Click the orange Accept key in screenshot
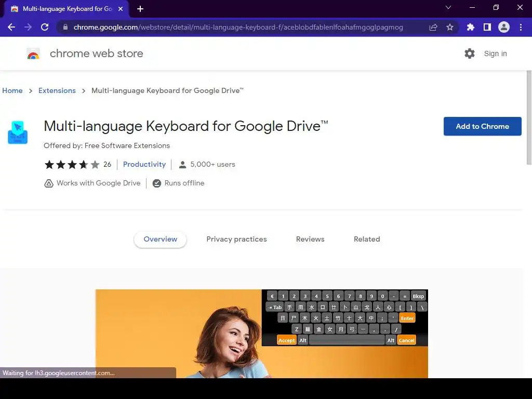The height and width of the screenshot is (399, 532). pos(286,340)
